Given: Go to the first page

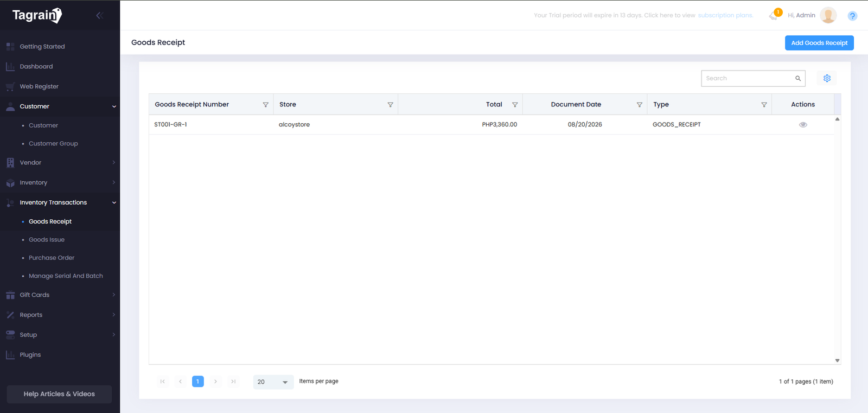Looking at the screenshot, I should pyautogui.click(x=163, y=382).
